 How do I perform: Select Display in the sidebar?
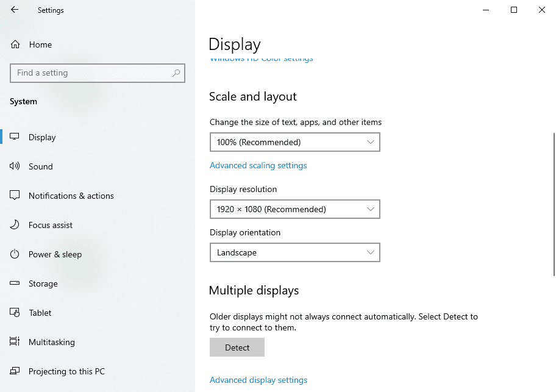click(x=42, y=137)
